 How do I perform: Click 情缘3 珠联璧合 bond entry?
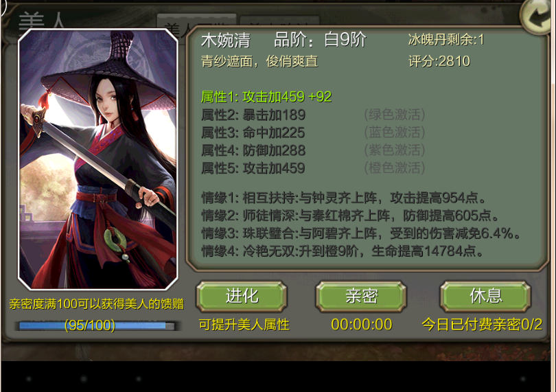coord(361,233)
